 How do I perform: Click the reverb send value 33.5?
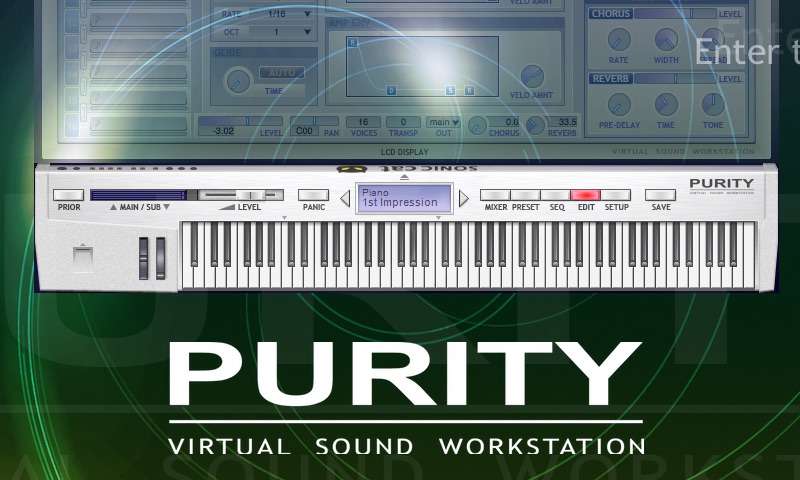pyautogui.click(x=563, y=122)
